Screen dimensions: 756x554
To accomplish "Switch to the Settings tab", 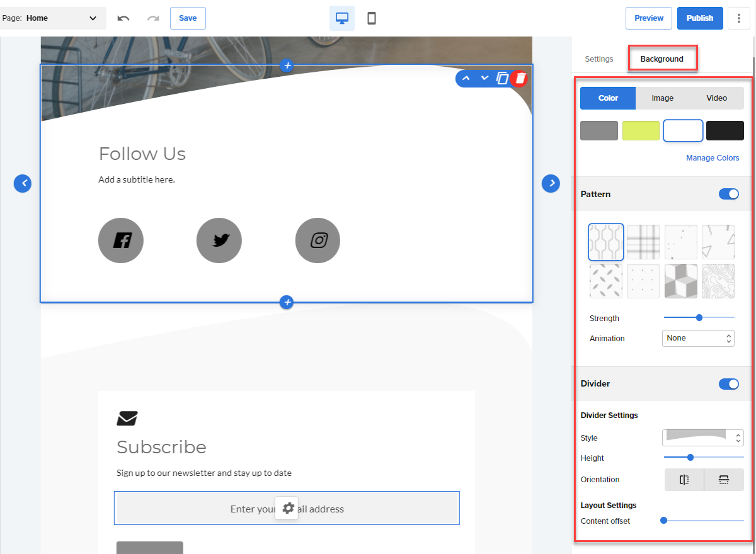I will tap(599, 59).
